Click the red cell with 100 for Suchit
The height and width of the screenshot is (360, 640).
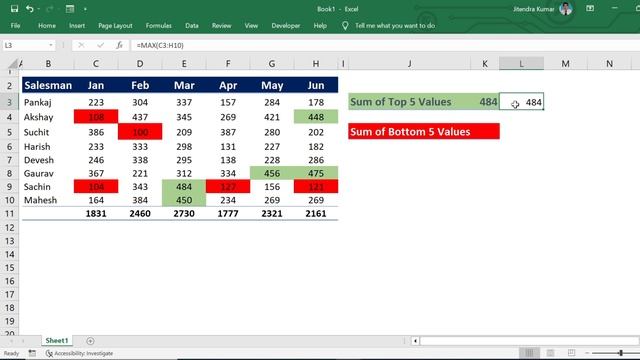[140, 132]
